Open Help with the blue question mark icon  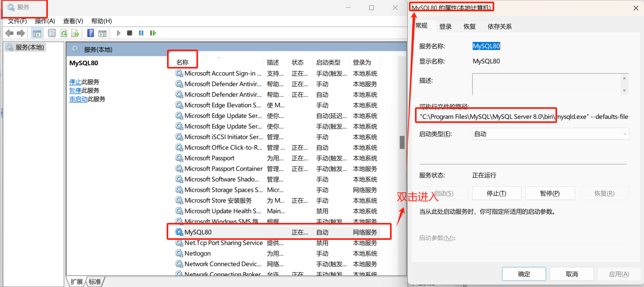(91, 33)
